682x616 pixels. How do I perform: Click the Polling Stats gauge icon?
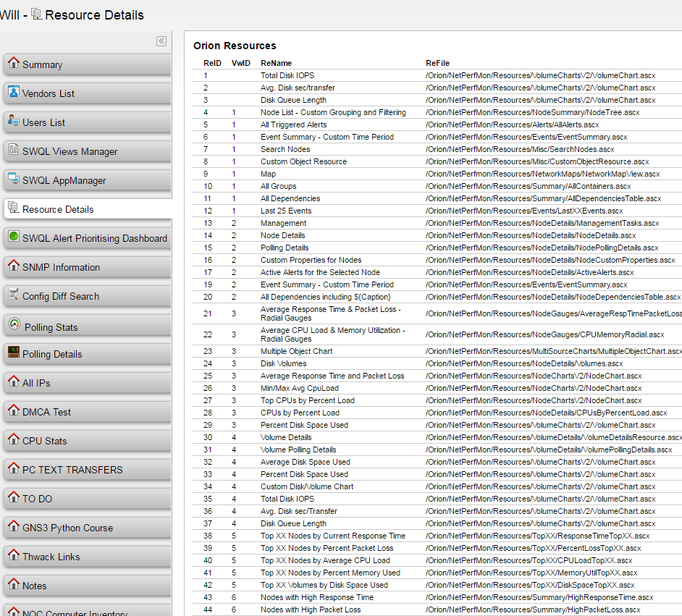pos(14,324)
